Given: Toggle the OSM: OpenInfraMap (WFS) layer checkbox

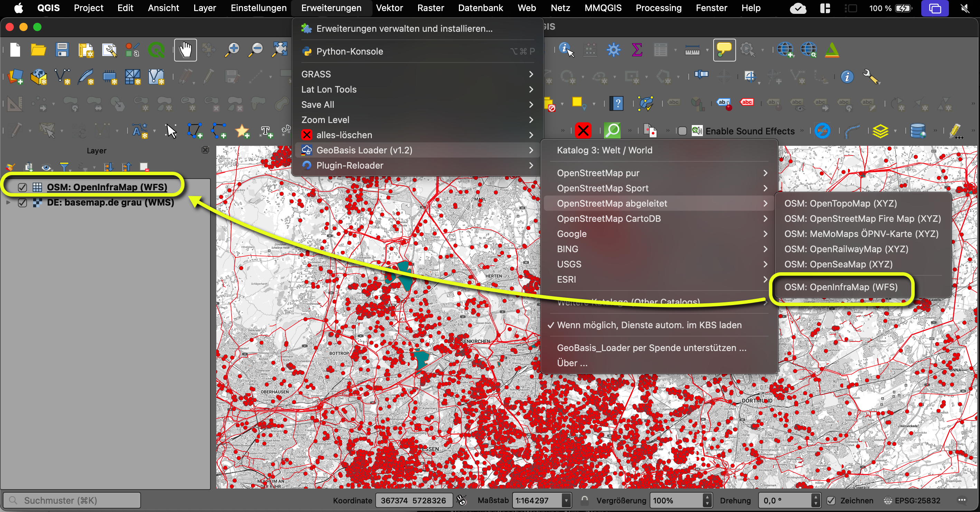Looking at the screenshot, I should click(22, 187).
